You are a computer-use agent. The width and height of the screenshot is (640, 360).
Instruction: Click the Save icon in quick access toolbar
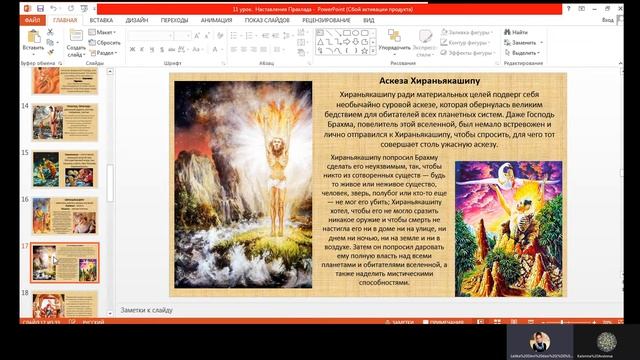point(40,9)
